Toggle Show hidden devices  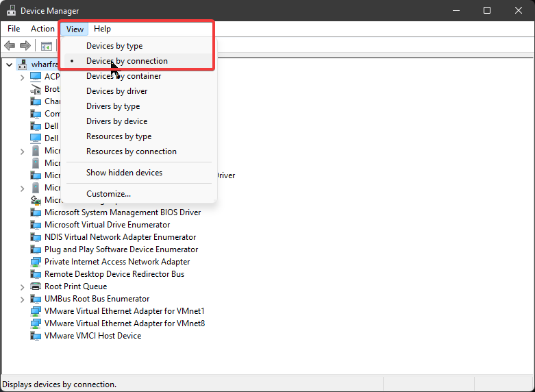(x=139, y=173)
